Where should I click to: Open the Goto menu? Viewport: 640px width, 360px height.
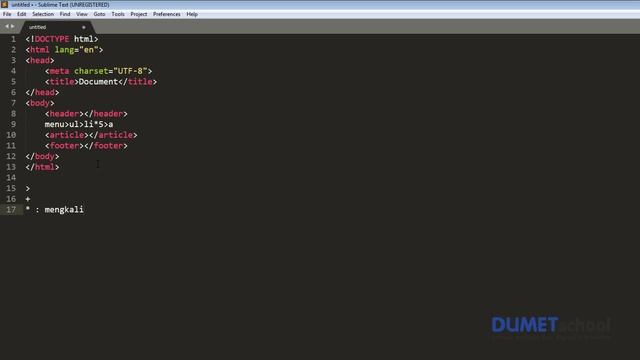coord(99,14)
